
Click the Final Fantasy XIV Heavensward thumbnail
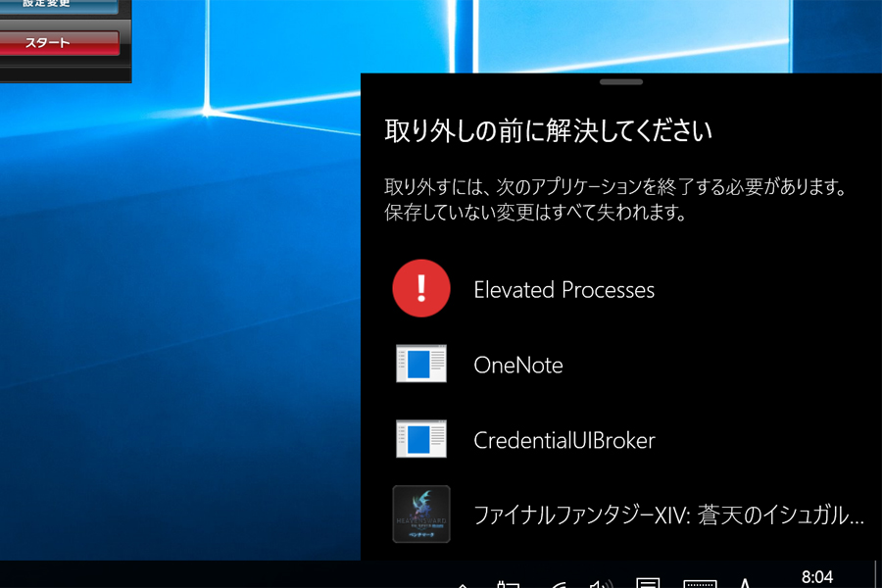[421, 514]
